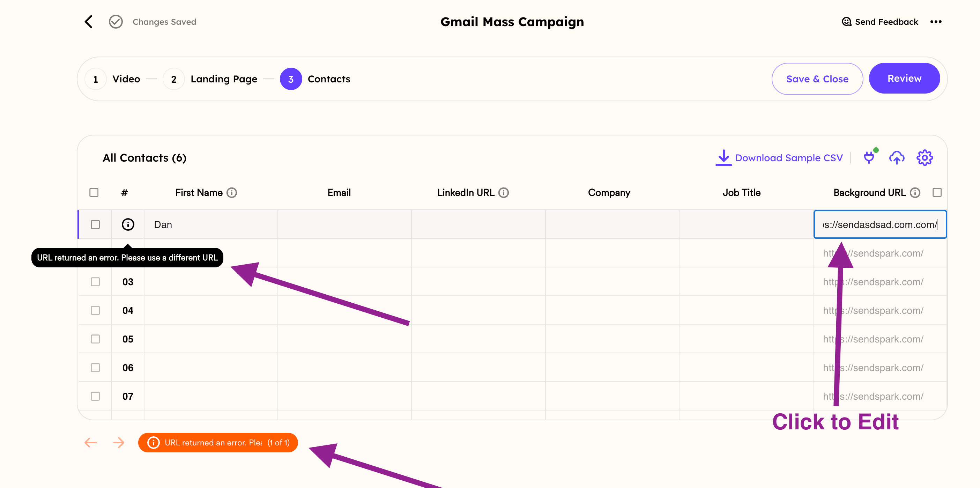Select the checkbox for row 05

pos(96,339)
